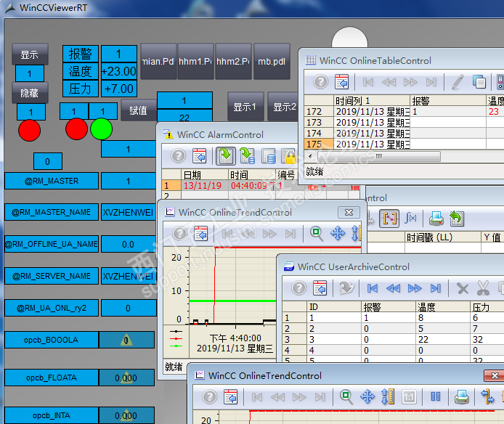Viewport: 504px width, 424px height.
Task: Click the edit pencil icon in OnlineTableControl
Action: tap(458, 82)
